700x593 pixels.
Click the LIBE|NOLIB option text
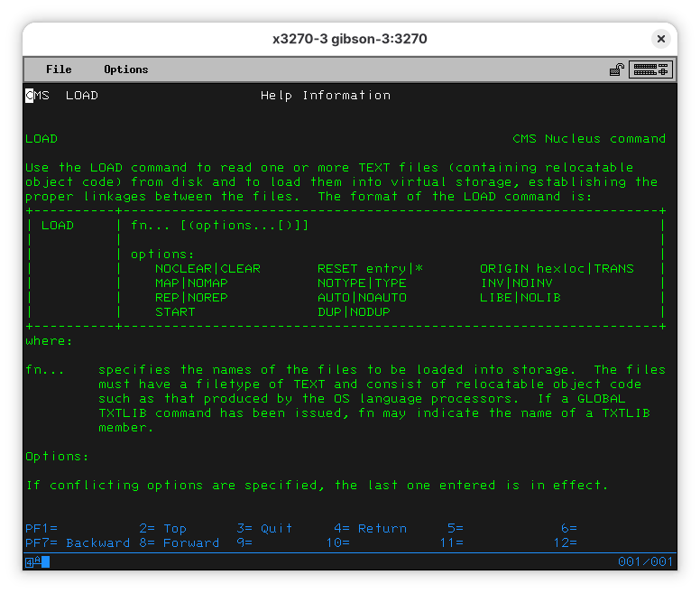click(520, 298)
